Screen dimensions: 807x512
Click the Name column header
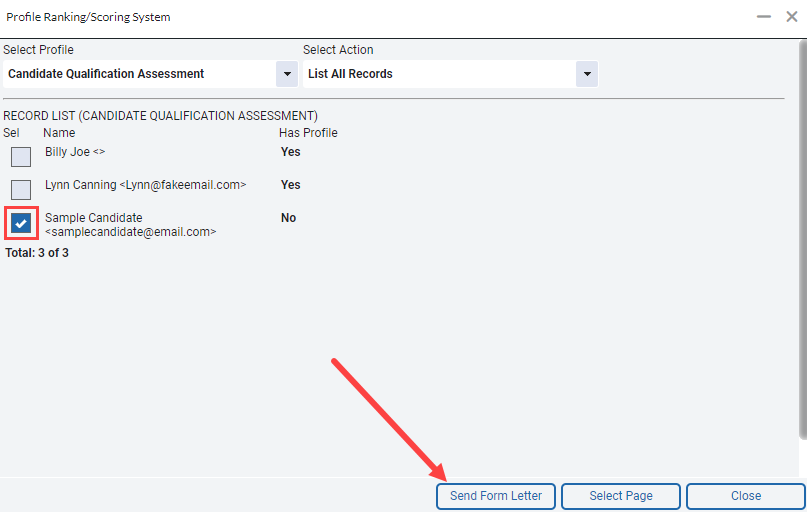pos(59,133)
